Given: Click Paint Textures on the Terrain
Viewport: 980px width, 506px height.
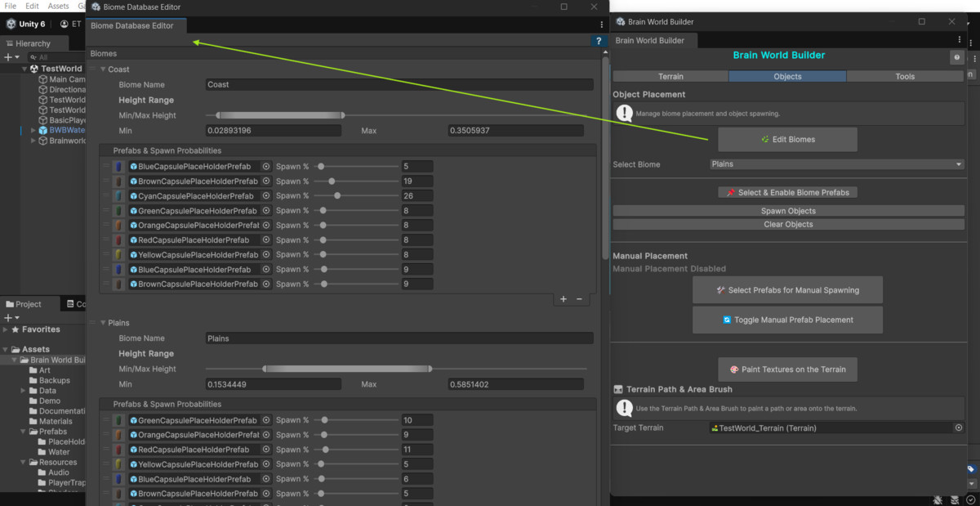Looking at the screenshot, I should [x=787, y=369].
